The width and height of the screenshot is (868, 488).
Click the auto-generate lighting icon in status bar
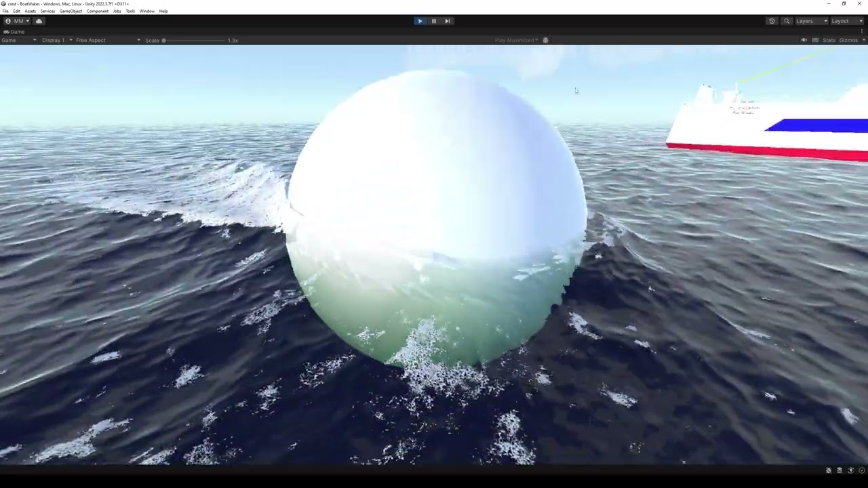(x=851, y=470)
